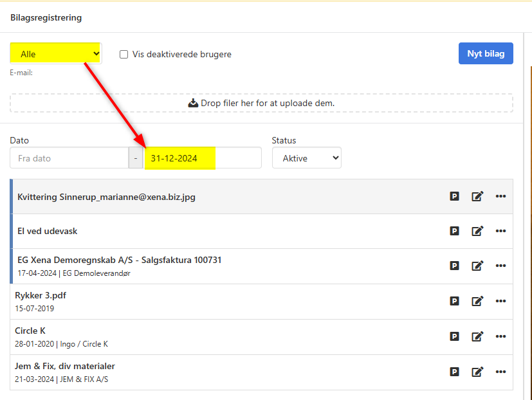Enable Vis deaktiverede brugere checkbox
Screen dimensions: 532x400
[x=124, y=55]
